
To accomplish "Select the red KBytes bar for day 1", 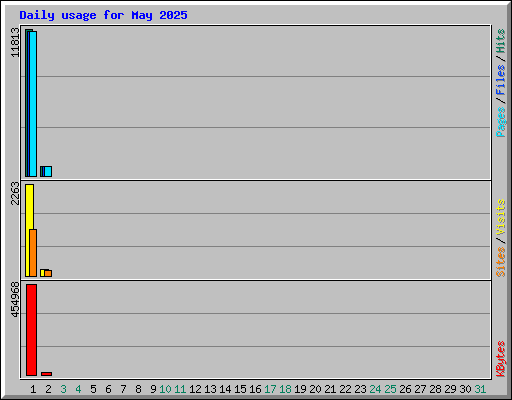I will click(31, 330).
